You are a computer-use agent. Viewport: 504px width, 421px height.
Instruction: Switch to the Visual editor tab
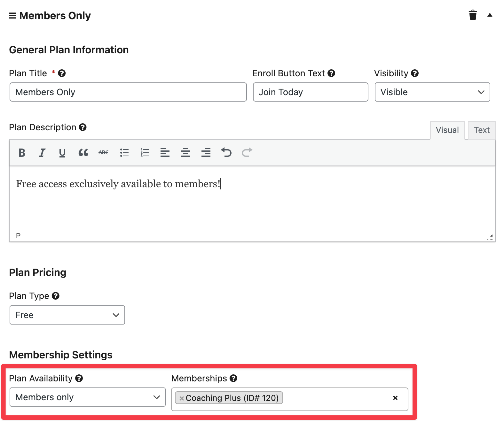pos(447,130)
